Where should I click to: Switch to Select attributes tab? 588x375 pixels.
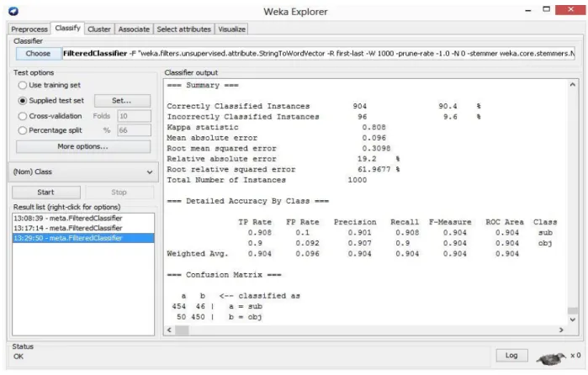click(x=183, y=29)
